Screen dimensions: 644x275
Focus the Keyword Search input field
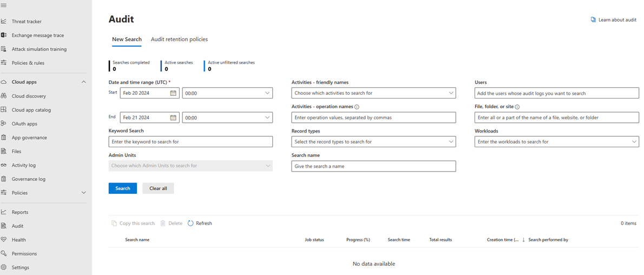click(x=190, y=142)
